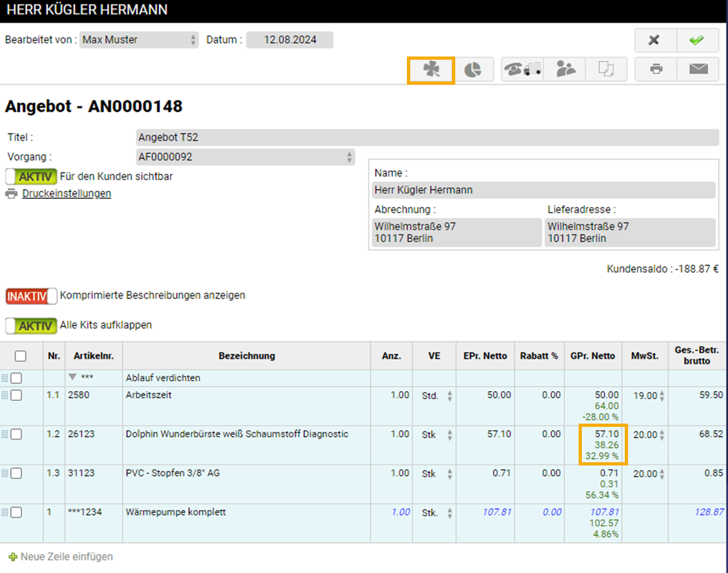Screen dimensions: 728x573
Task: Click the copy document icon
Action: [x=606, y=70]
